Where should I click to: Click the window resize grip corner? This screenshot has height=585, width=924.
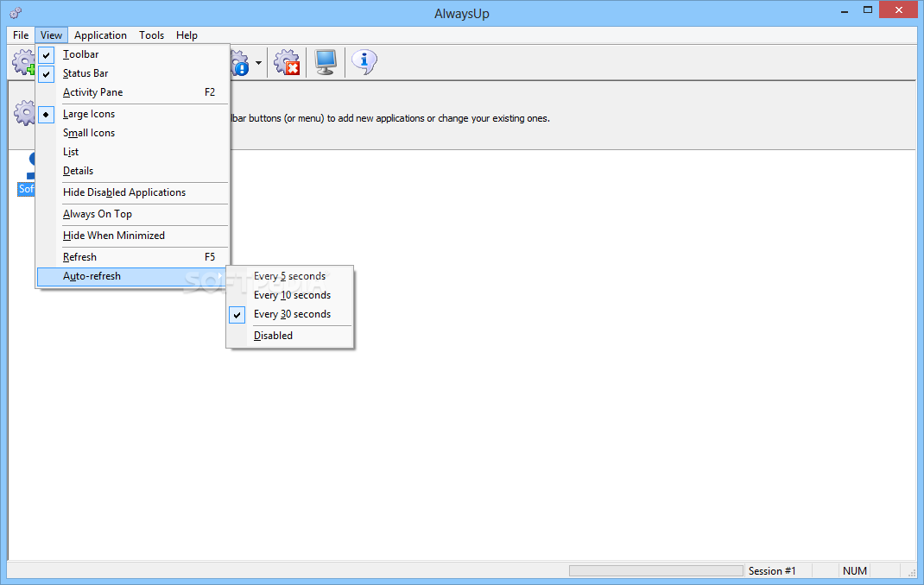click(912, 573)
